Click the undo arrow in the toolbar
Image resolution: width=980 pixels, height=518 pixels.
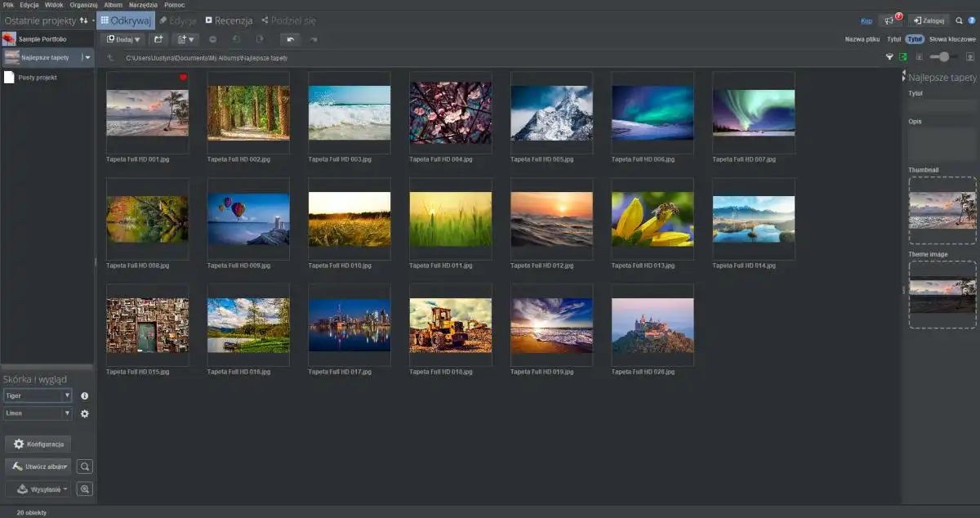click(289, 39)
